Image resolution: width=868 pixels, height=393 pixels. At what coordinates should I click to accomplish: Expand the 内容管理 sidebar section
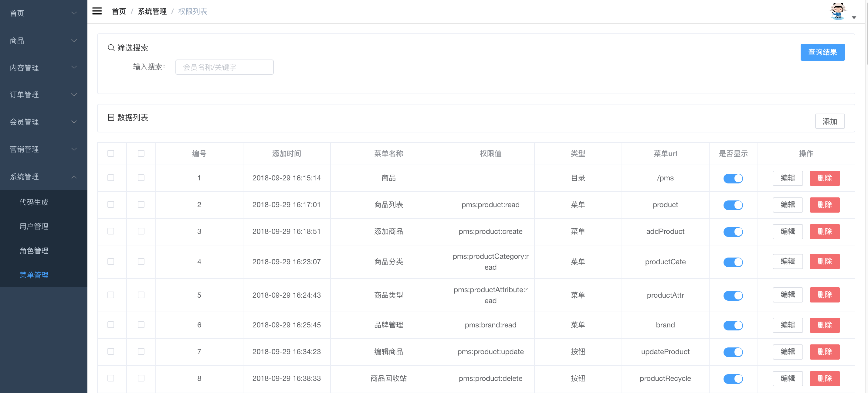pyautogui.click(x=43, y=68)
